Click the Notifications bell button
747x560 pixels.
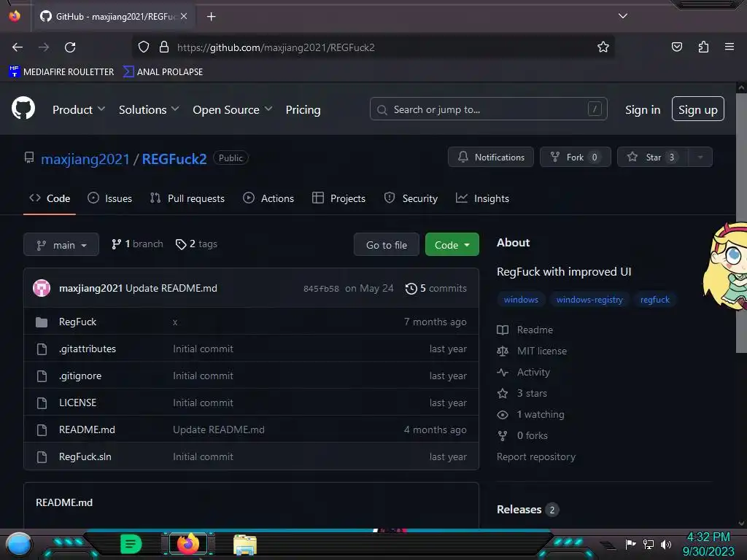(491, 157)
